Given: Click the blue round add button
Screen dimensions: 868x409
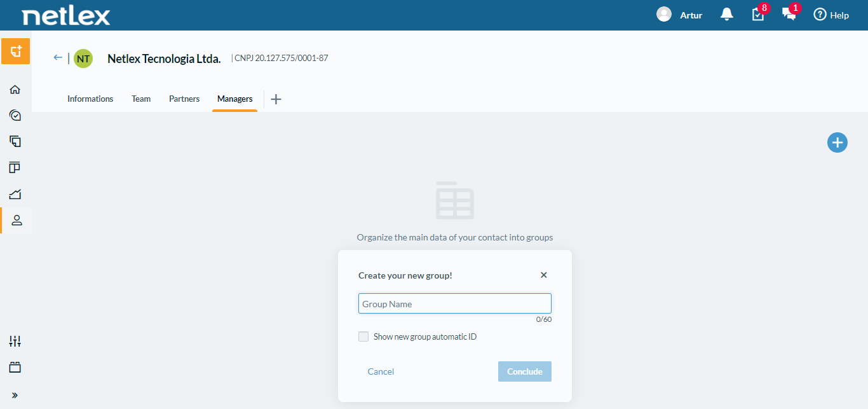Looking at the screenshot, I should click(x=837, y=142).
